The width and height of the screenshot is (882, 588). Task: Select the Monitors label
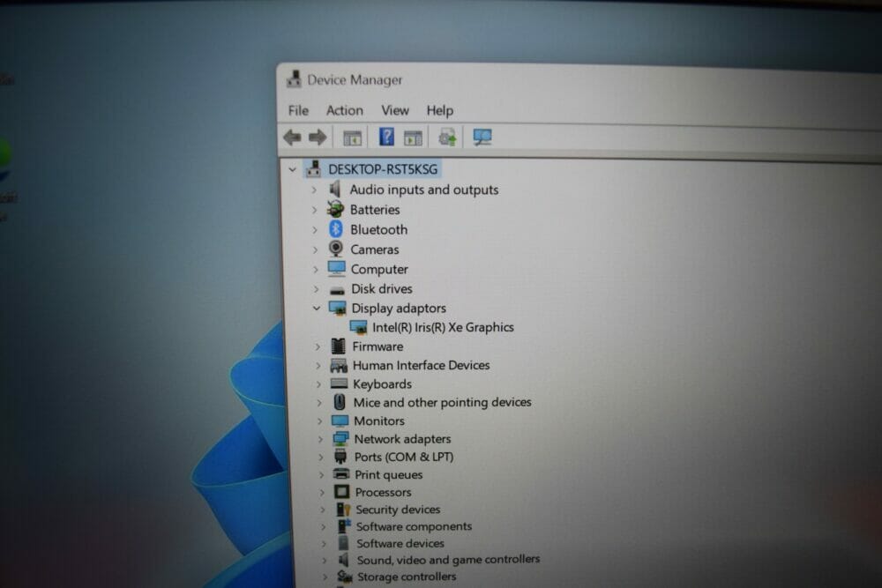[379, 421]
